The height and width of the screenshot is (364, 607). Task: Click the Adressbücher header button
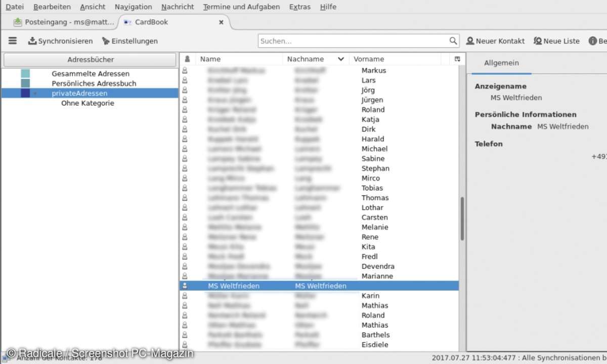(x=91, y=60)
